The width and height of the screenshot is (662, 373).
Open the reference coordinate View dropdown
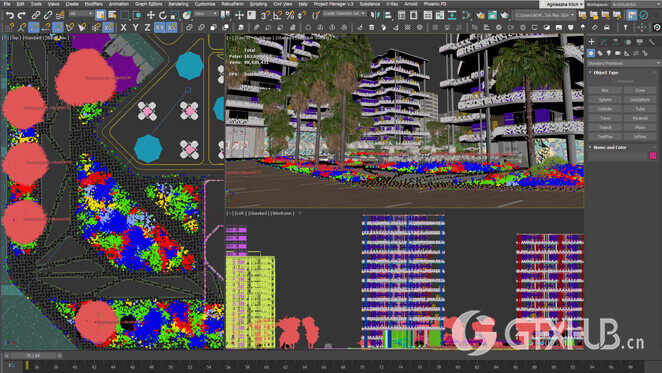pyautogui.click(x=206, y=14)
